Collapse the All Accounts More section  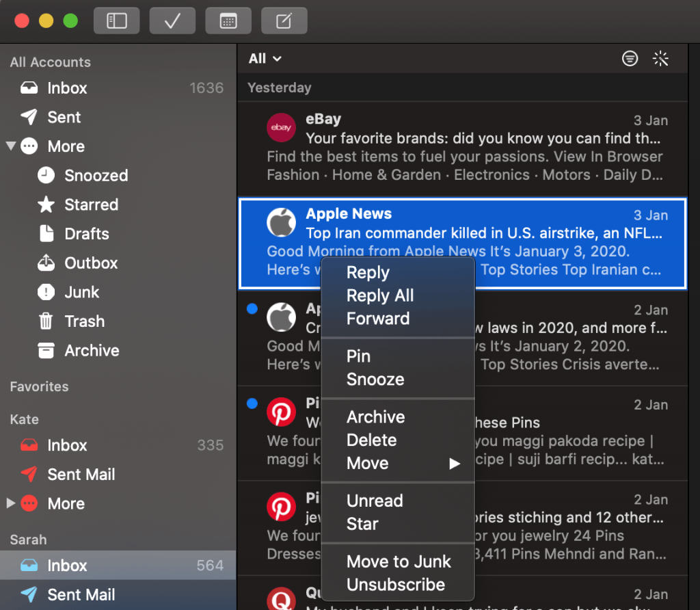11,146
